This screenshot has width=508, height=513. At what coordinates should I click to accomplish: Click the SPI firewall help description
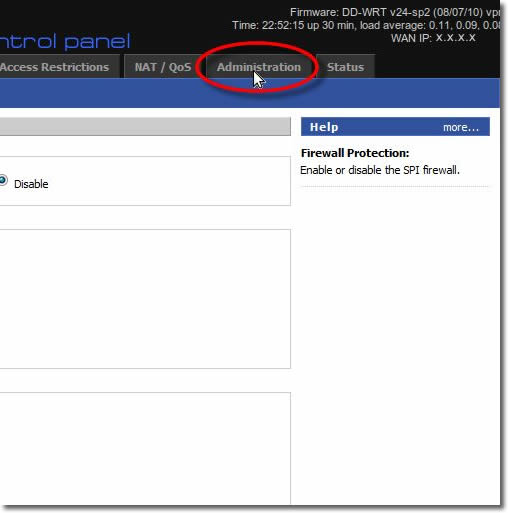(380, 170)
